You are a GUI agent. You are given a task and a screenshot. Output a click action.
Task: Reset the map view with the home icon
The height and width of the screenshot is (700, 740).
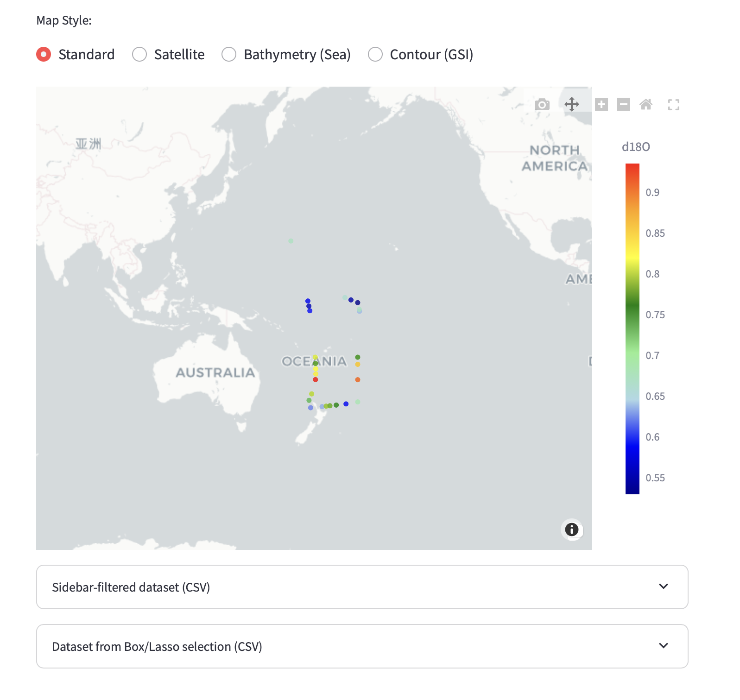(646, 104)
